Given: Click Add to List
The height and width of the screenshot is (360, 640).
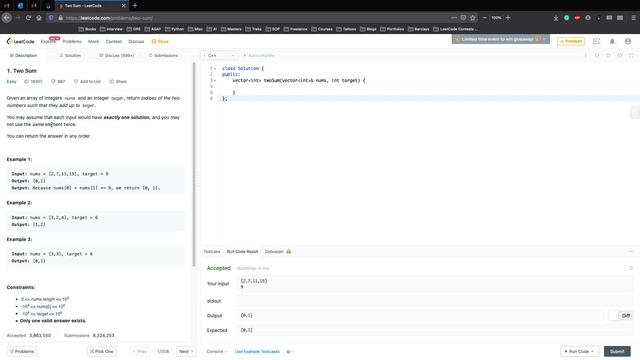Looking at the screenshot, I should (87, 82).
